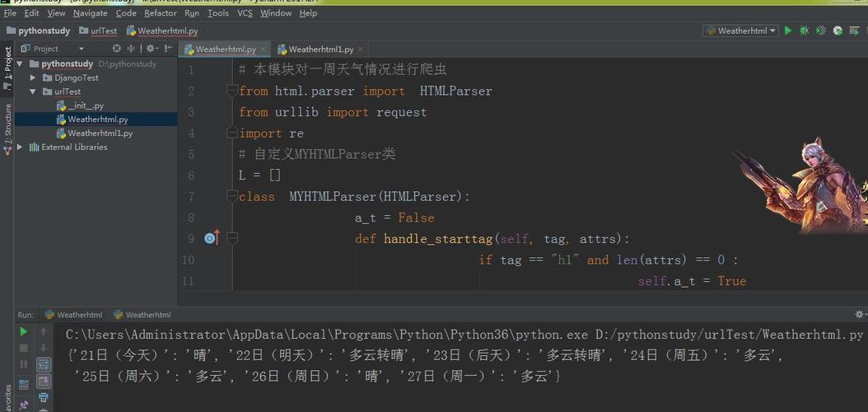Collapse all in Project panel header
868x412 pixels.
[131, 49]
